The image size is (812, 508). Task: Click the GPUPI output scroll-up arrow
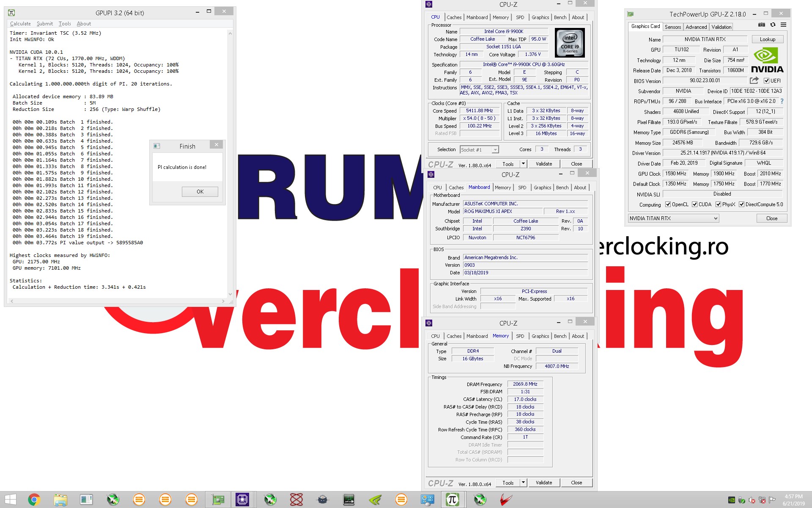tap(230, 33)
